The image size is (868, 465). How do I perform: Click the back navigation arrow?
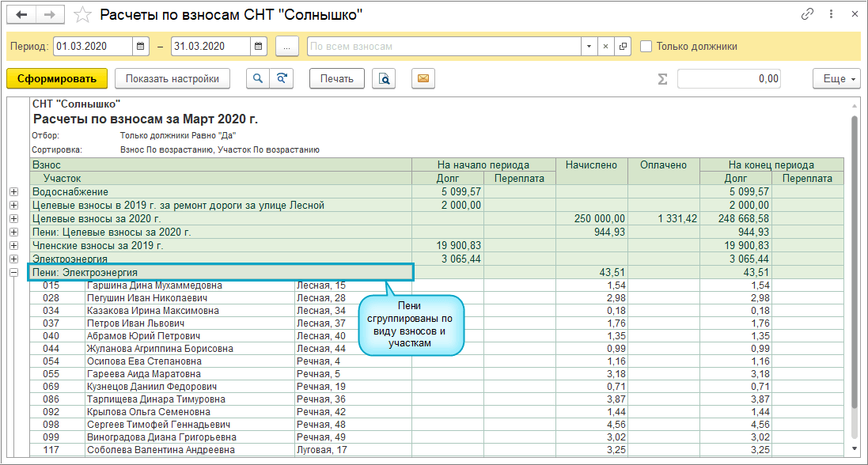click(21, 15)
